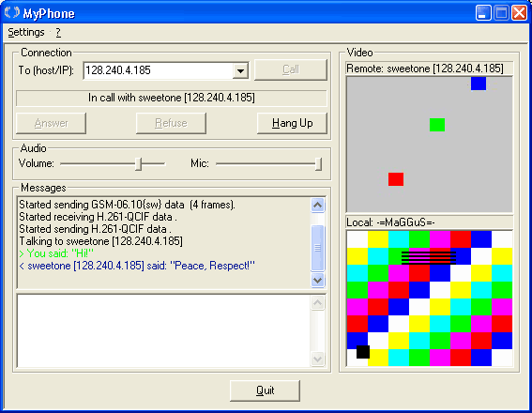This screenshot has height=413, width=532.
Task: Expand the host/IP address dropdown
Action: (x=240, y=70)
